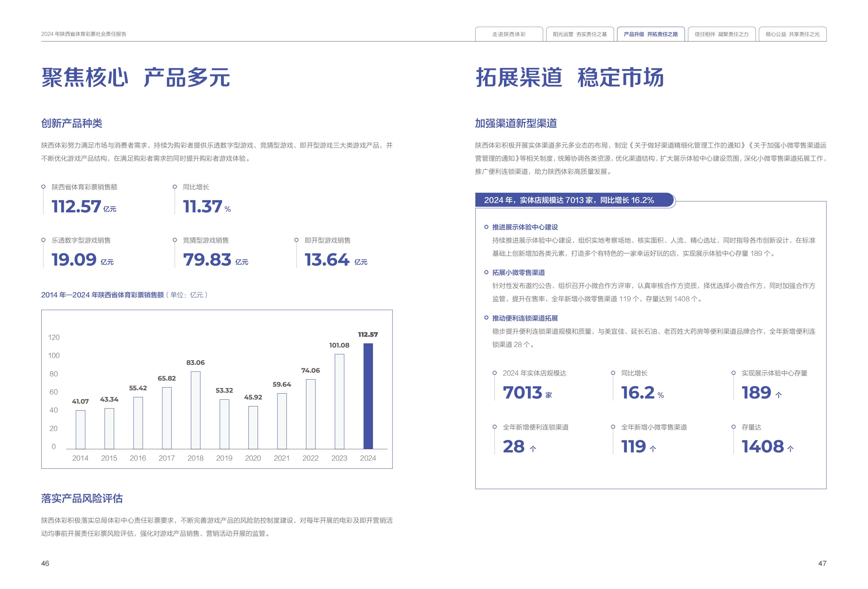Viewport: 868px width, 589px height.
Task: Click the 即开型游戏销售 label
Action: coord(328,240)
